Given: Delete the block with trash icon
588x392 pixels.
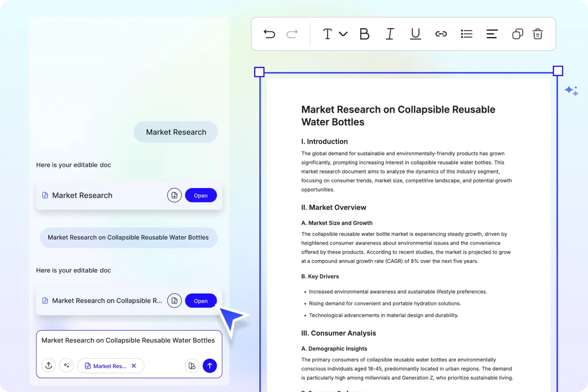Looking at the screenshot, I should click(x=538, y=34).
